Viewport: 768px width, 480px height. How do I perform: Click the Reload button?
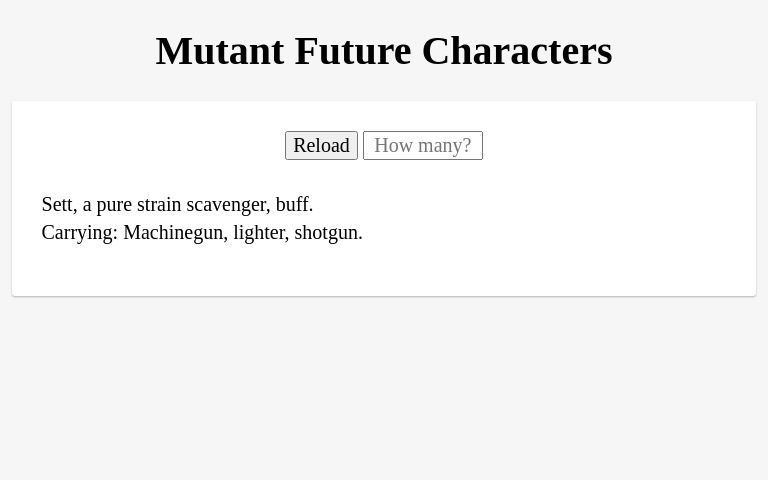tap(321, 145)
